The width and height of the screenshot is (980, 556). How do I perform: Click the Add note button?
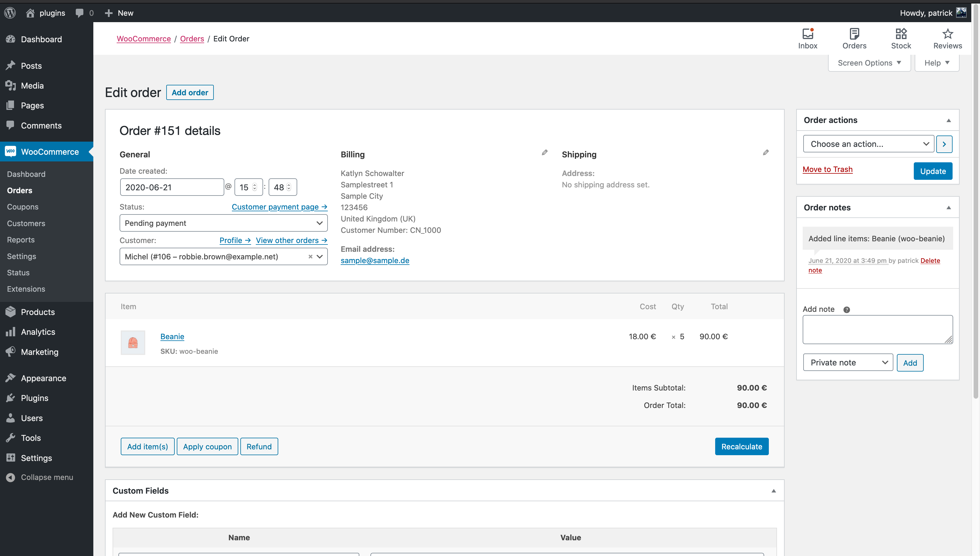click(x=910, y=363)
